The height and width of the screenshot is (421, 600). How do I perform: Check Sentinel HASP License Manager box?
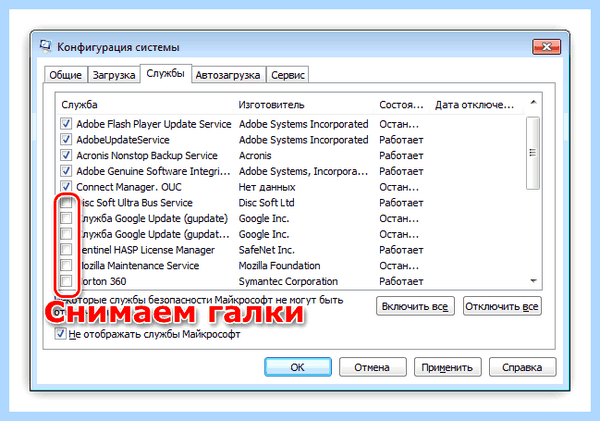tap(66, 250)
